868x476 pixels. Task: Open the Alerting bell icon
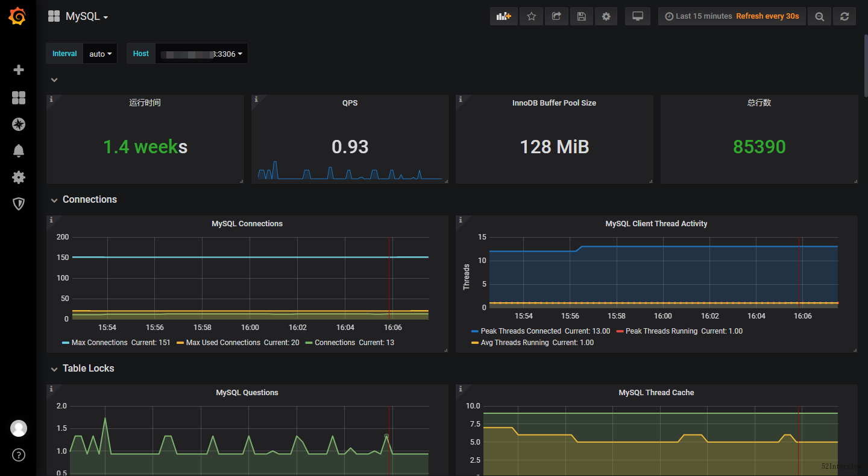[19, 151]
